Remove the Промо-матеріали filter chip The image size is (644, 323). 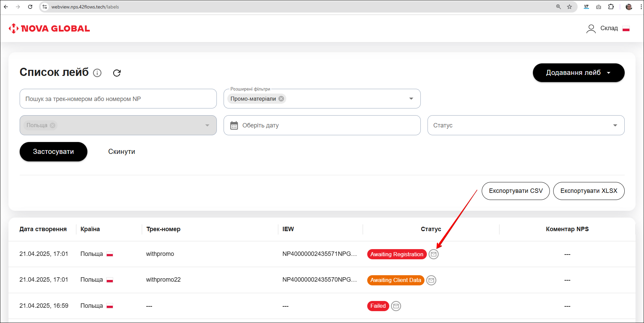(281, 99)
